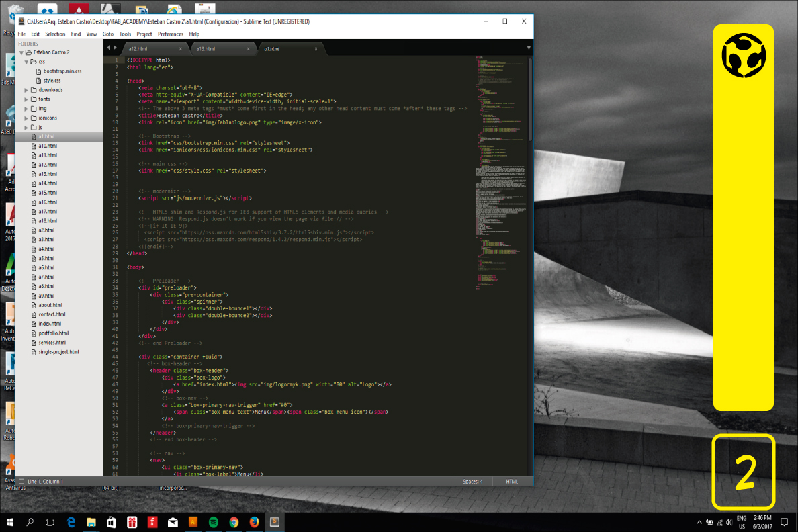The height and width of the screenshot is (532, 798).
Task: Select a10.html in the sidebar
Action: pos(47,146)
